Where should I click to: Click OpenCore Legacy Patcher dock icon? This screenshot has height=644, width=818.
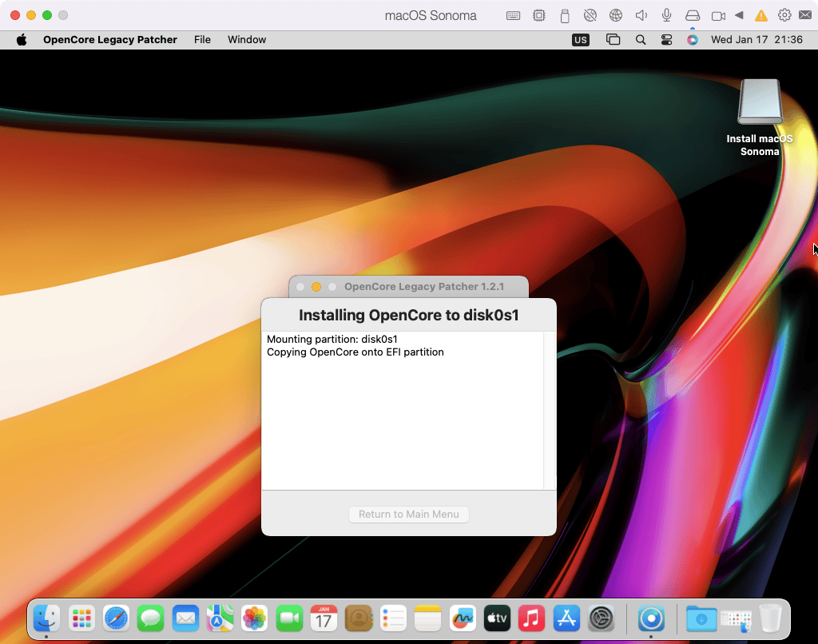652,618
